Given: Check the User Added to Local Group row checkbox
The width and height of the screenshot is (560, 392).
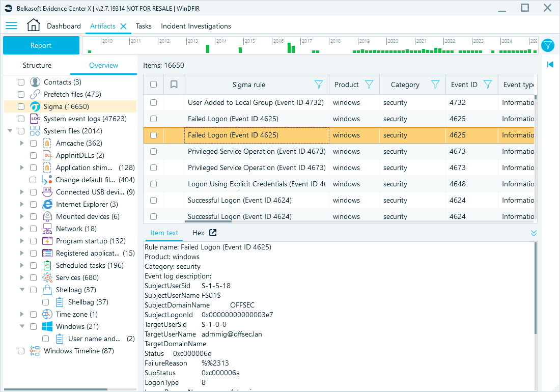Looking at the screenshot, I should tap(154, 102).
